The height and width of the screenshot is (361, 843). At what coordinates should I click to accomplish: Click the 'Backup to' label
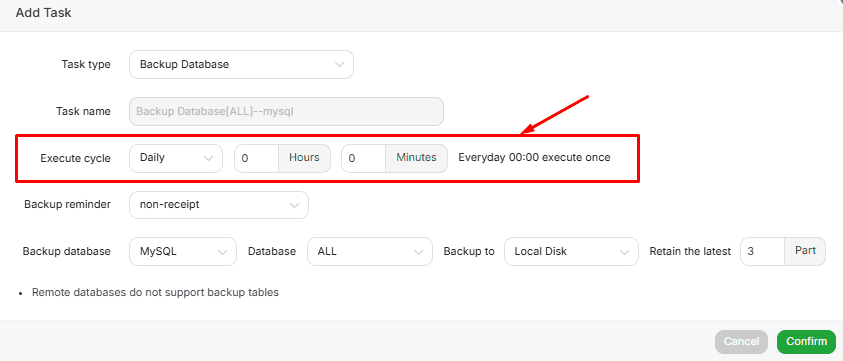469,251
